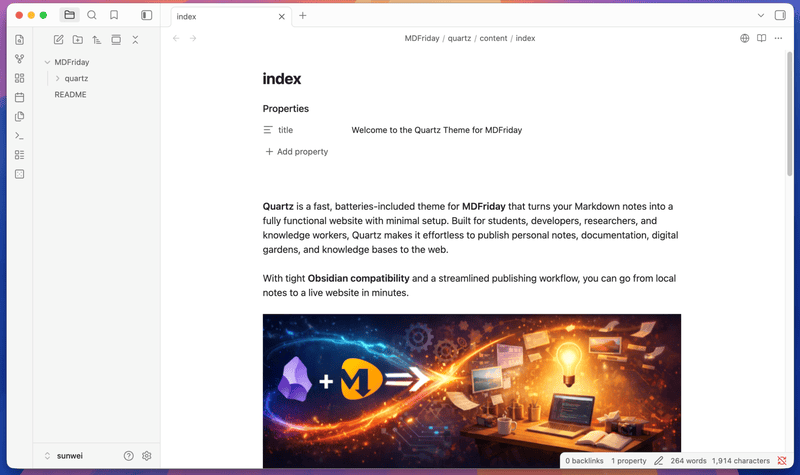Navigate back arrow
The image size is (800, 475).
[x=176, y=38]
